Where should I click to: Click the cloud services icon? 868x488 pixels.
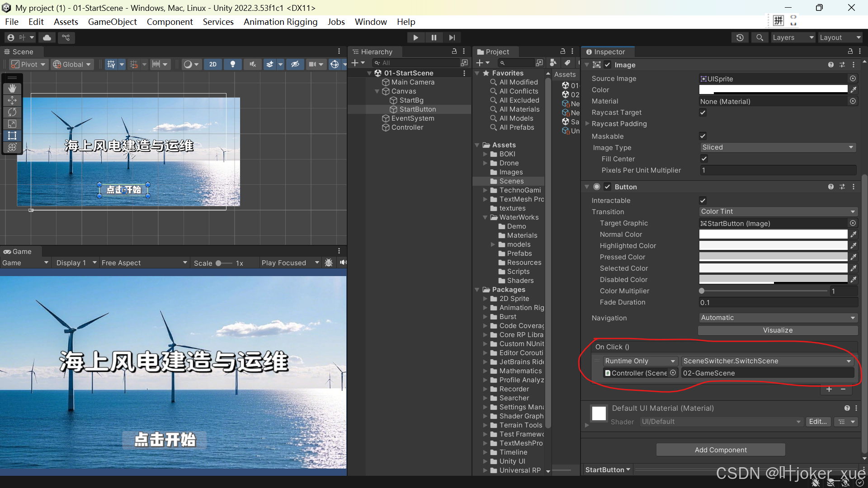pyautogui.click(x=47, y=38)
